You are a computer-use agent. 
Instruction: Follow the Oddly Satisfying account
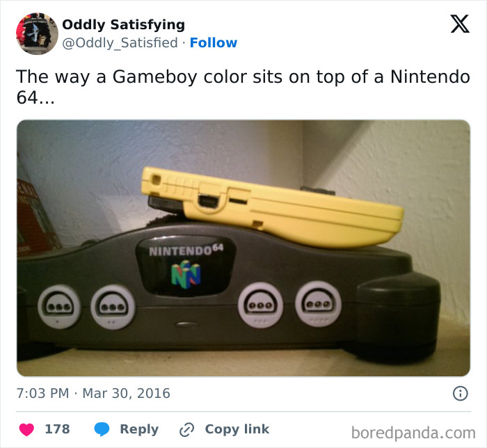pos(214,43)
